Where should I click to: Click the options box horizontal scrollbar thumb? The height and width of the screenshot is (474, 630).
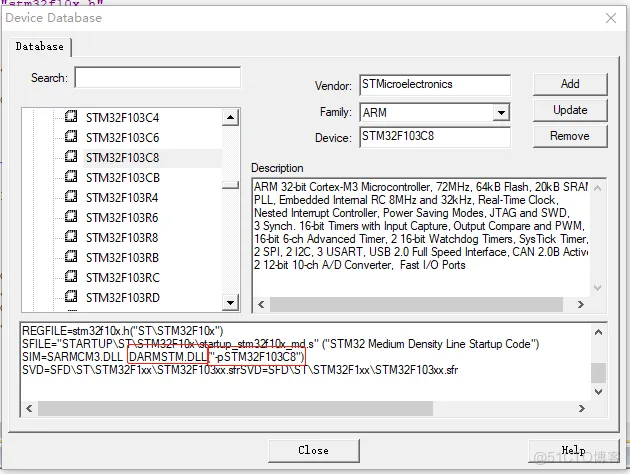tap(235, 409)
